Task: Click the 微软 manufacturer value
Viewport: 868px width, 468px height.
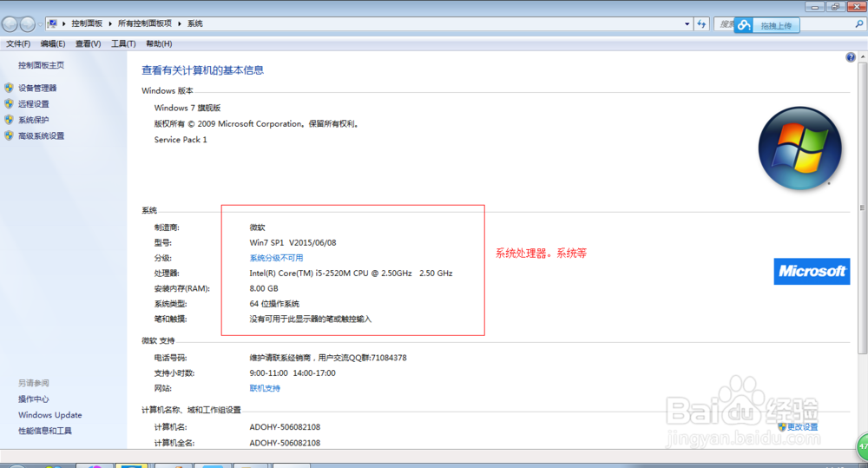Action: click(257, 227)
